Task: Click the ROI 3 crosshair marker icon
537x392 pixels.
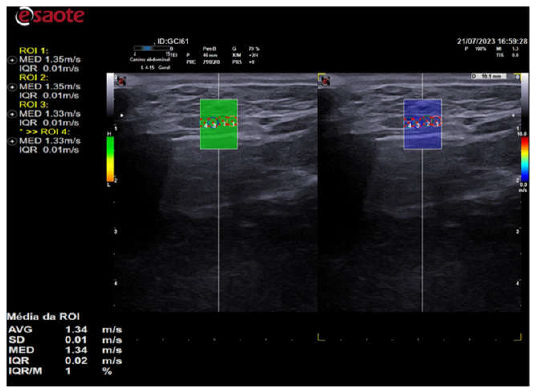Action: tap(12, 114)
